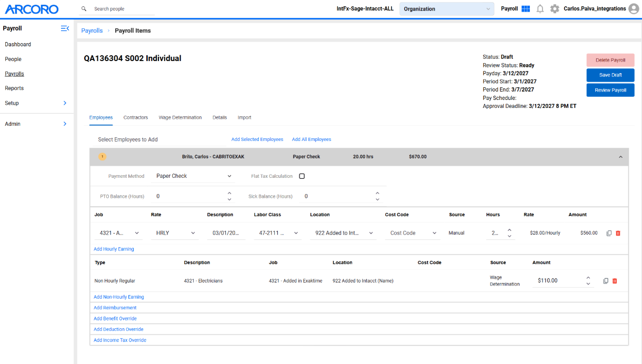Open People in sidebar

pos(13,59)
